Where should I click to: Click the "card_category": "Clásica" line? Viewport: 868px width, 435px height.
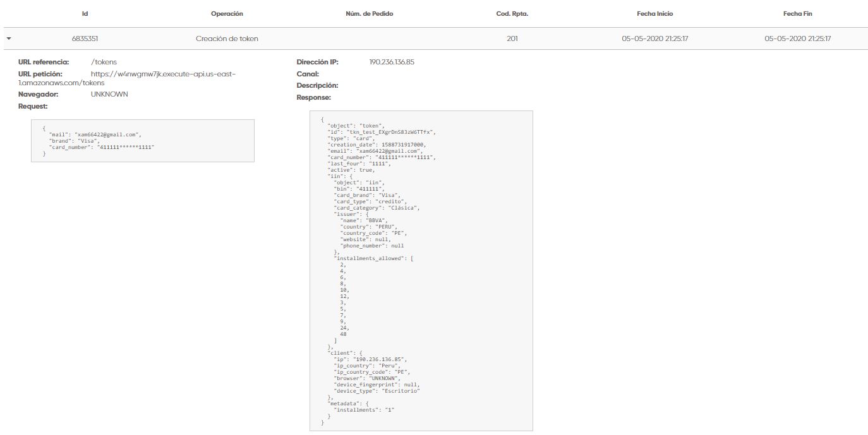tap(377, 208)
